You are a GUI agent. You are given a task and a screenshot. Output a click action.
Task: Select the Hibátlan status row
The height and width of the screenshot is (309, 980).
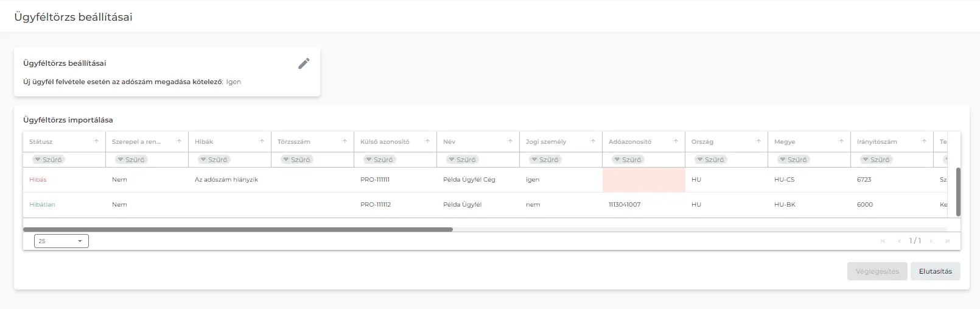coord(42,205)
